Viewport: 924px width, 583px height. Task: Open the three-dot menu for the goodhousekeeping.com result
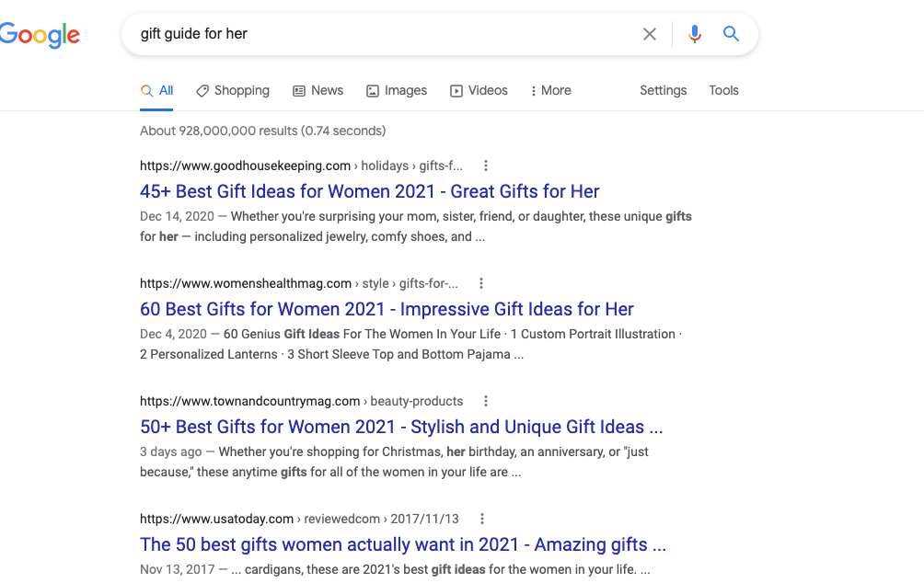(486, 166)
